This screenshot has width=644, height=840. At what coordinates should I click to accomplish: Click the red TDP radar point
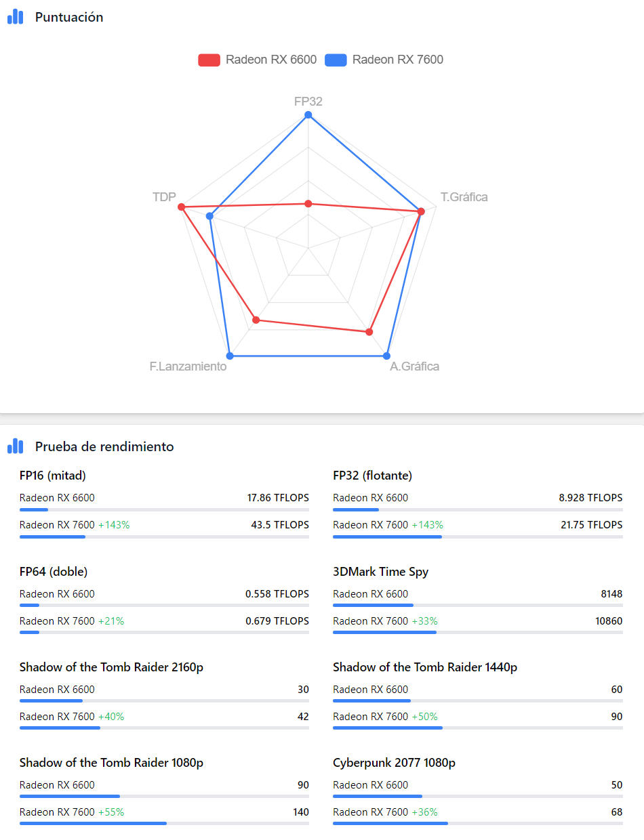[x=182, y=207]
